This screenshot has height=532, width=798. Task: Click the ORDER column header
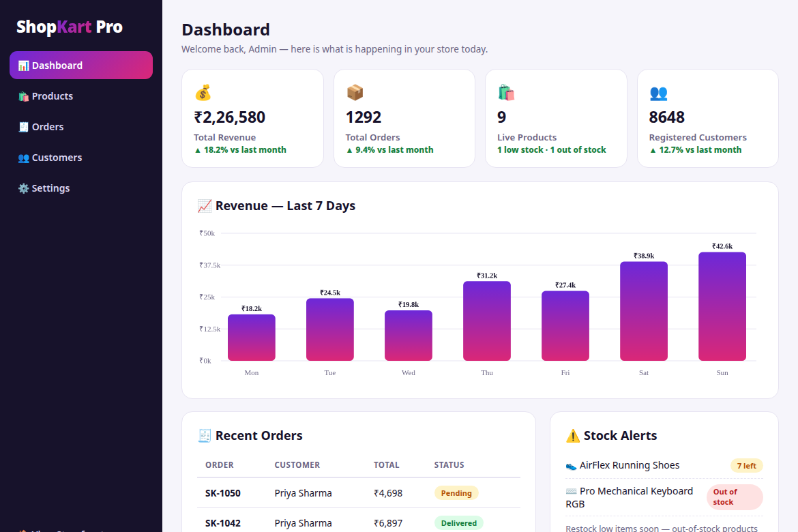(220, 464)
